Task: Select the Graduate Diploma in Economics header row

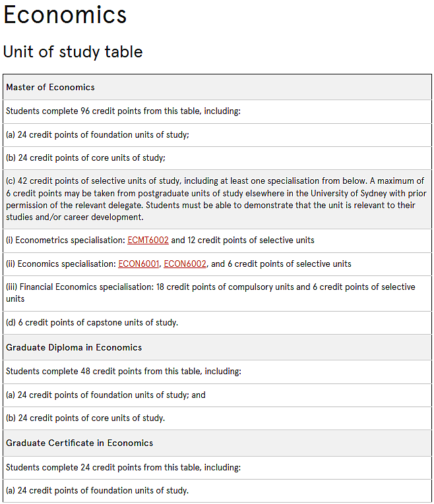Action: pyautogui.click(x=217, y=347)
